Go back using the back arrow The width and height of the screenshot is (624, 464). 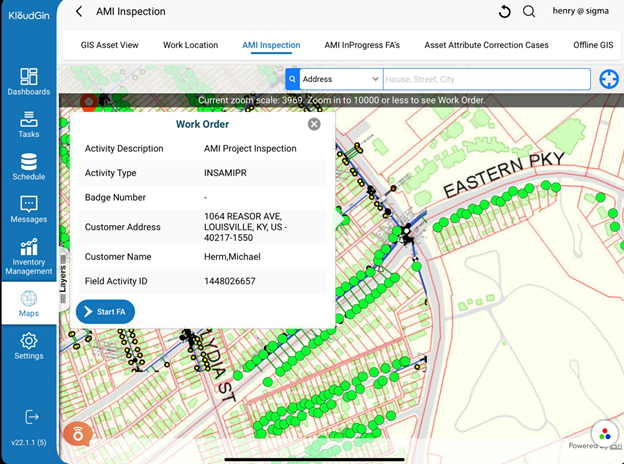tap(79, 12)
